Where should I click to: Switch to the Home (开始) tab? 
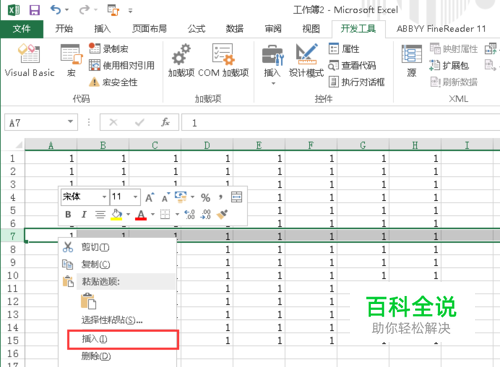64,29
